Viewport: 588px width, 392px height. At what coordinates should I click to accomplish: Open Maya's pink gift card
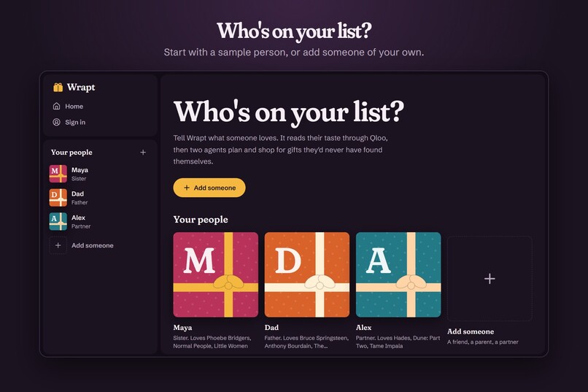pos(216,274)
